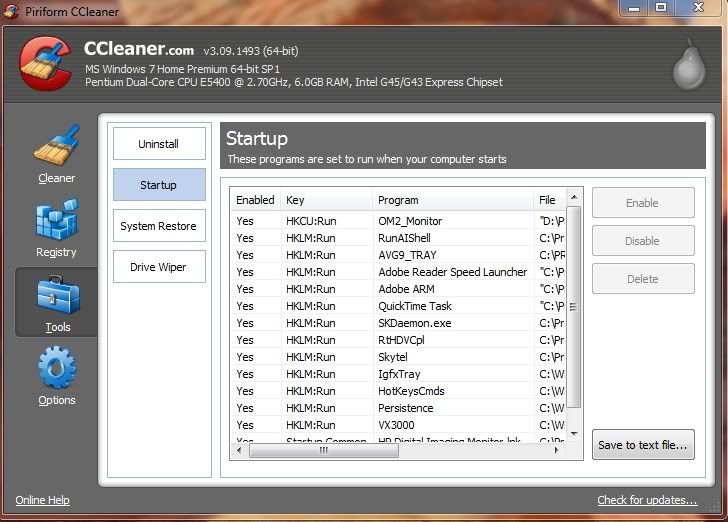Click the horizontal scrollbar right arrow

(x=556, y=450)
